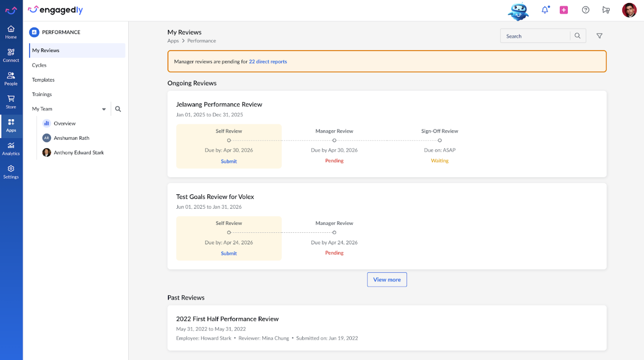This screenshot has width=644, height=360.
Task: Open the user profile avatar
Action: pyautogui.click(x=629, y=10)
